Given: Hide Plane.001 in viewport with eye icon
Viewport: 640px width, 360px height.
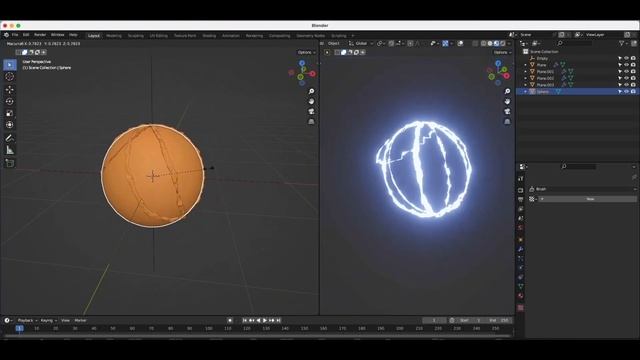Looking at the screenshot, I should pos(626,71).
